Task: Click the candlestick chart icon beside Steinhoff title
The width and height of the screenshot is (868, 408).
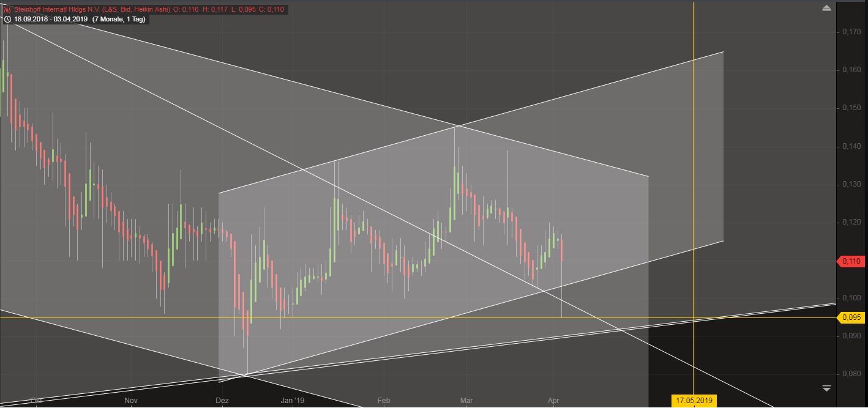Action: (7, 10)
